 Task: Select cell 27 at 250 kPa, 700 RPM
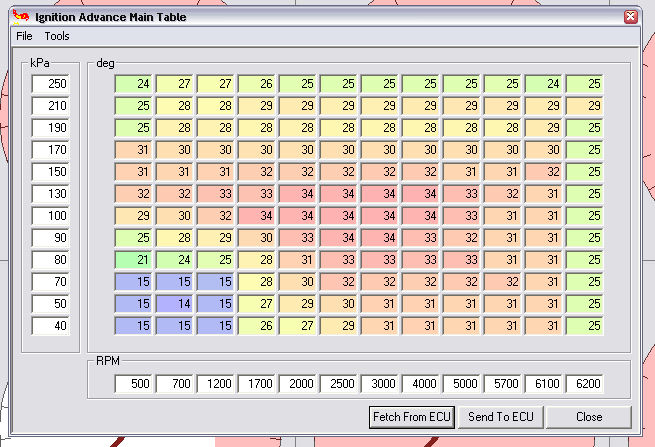(x=174, y=84)
